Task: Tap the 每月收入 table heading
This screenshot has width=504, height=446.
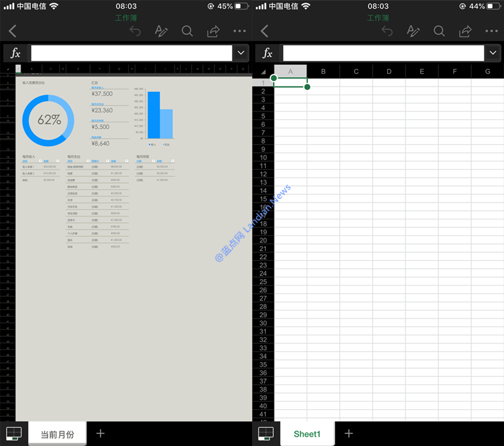Action: tap(29, 157)
